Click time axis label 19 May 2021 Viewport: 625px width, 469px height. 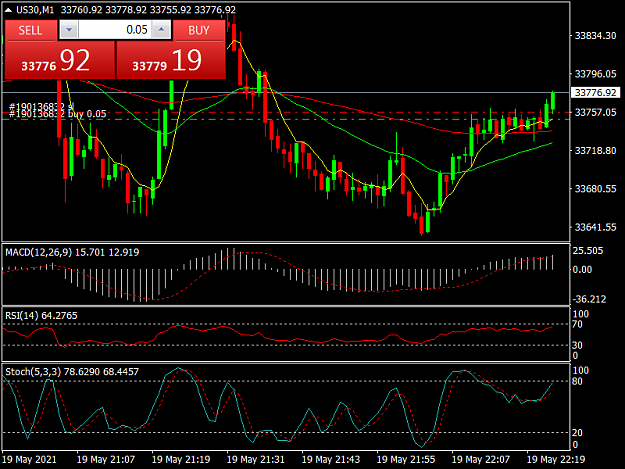(29, 459)
